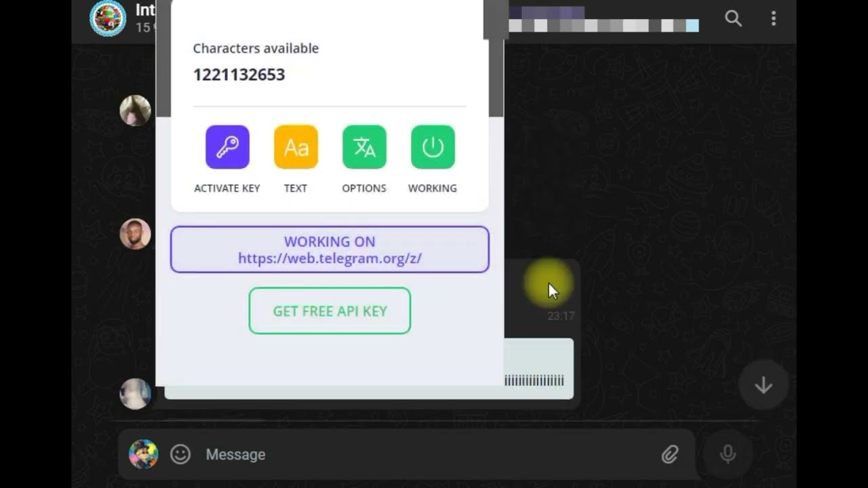Select the characters available number 1221132653
The width and height of the screenshot is (868, 488).
tap(239, 75)
